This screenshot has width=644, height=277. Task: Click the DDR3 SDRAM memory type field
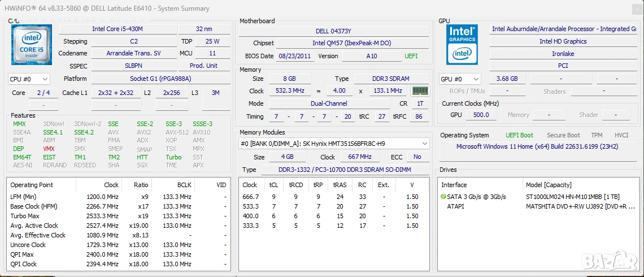click(x=391, y=79)
